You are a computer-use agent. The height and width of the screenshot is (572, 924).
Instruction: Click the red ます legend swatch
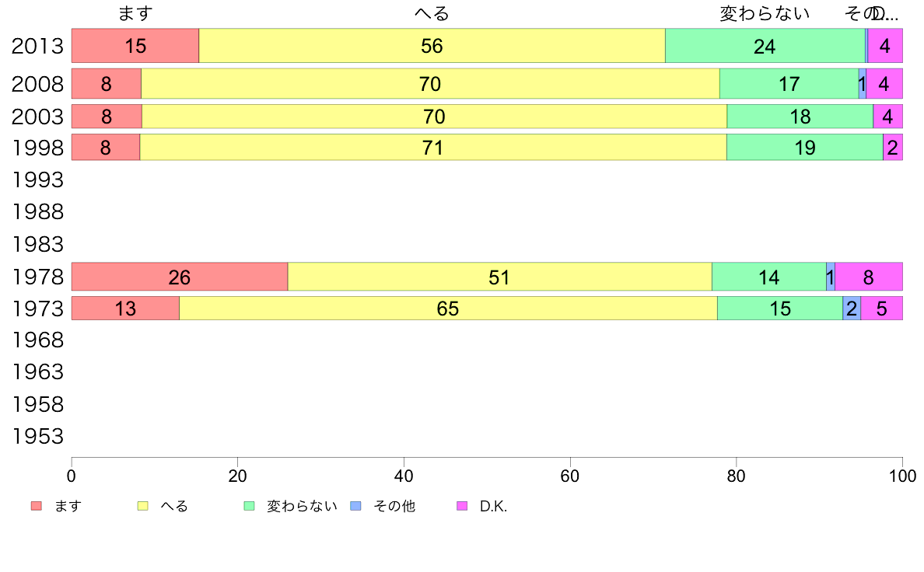coord(37,506)
